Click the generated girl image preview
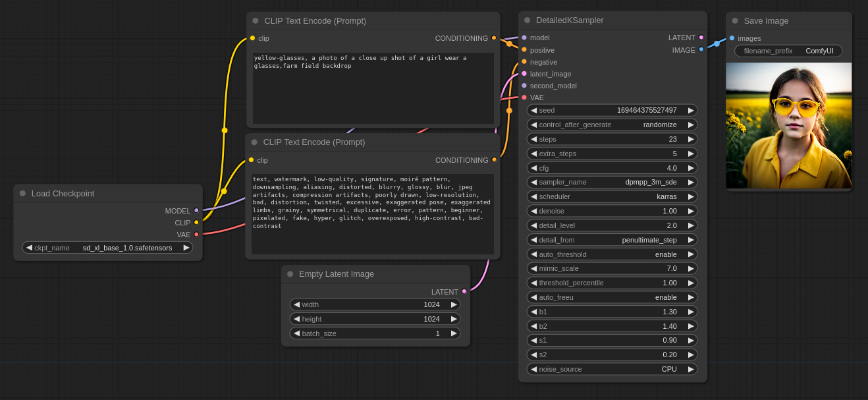 788,125
